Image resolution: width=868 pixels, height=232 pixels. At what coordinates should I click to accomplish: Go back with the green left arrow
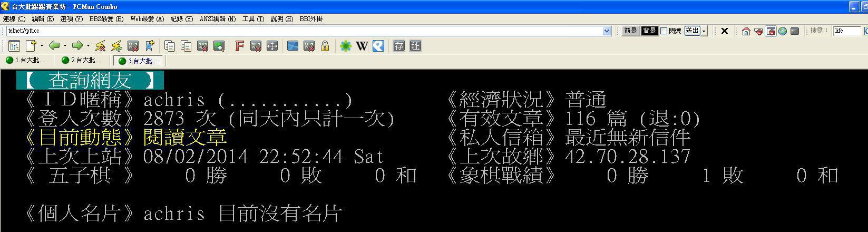(x=54, y=46)
